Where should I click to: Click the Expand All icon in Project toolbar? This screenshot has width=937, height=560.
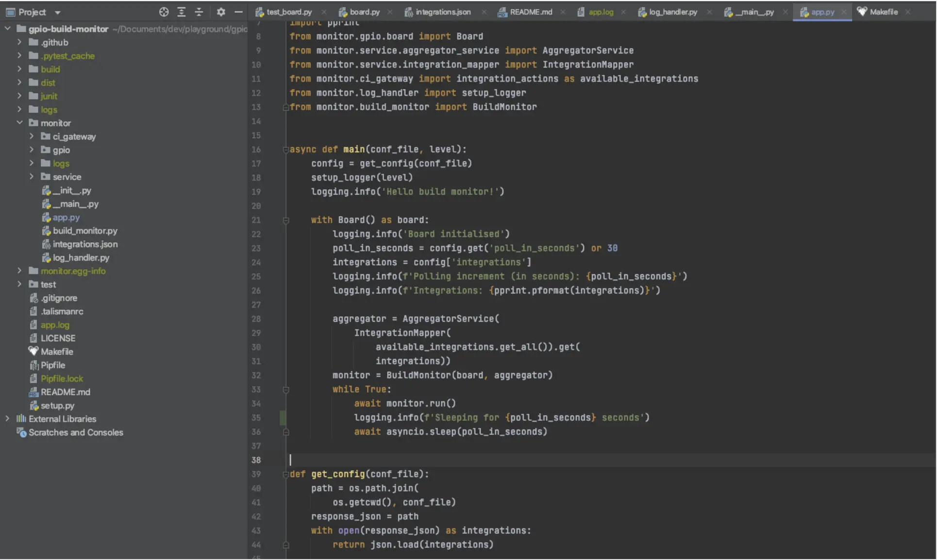pos(181,12)
